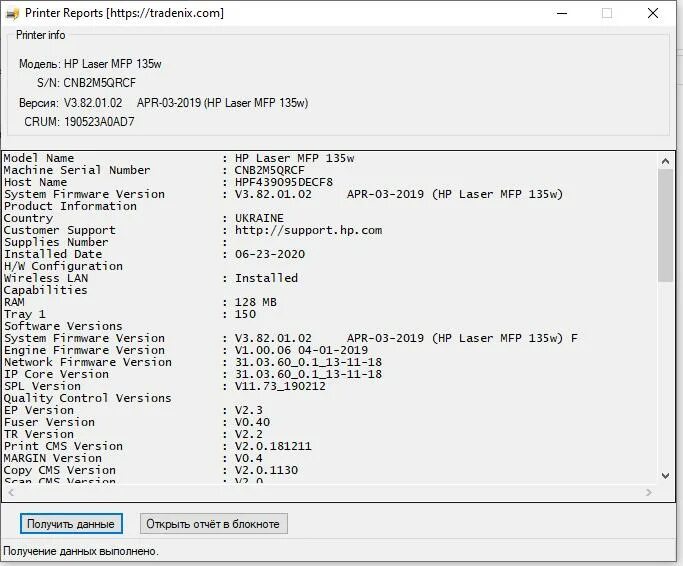The image size is (683, 566).
Task: Click the CRUM value '190523A0AD7'
Action: coord(99,122)
